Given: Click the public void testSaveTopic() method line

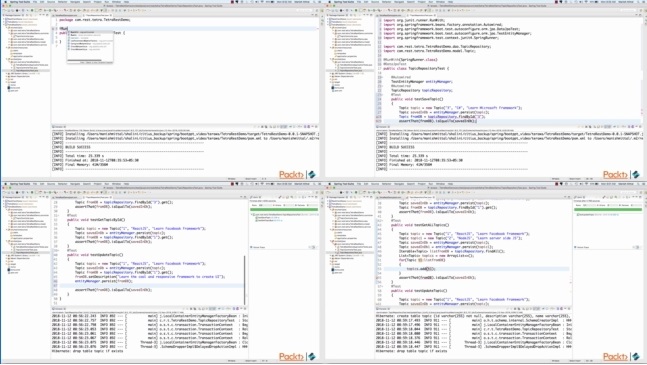Looking at the screenshot, I should tap(417, 99).
